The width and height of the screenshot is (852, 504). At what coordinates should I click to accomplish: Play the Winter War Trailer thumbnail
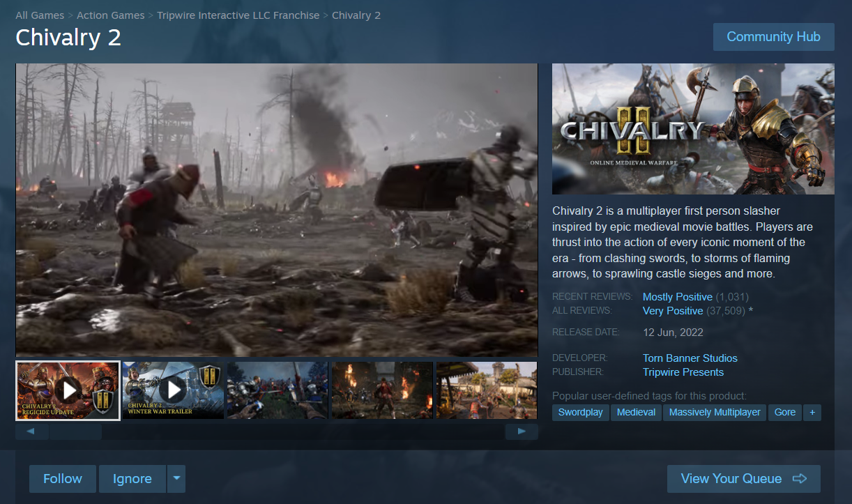173,390
